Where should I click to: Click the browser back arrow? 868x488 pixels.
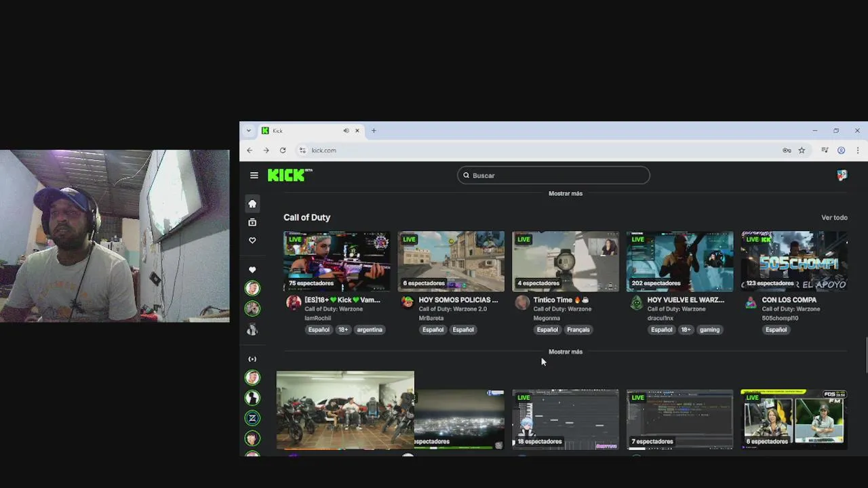click(x=250, y=150)
